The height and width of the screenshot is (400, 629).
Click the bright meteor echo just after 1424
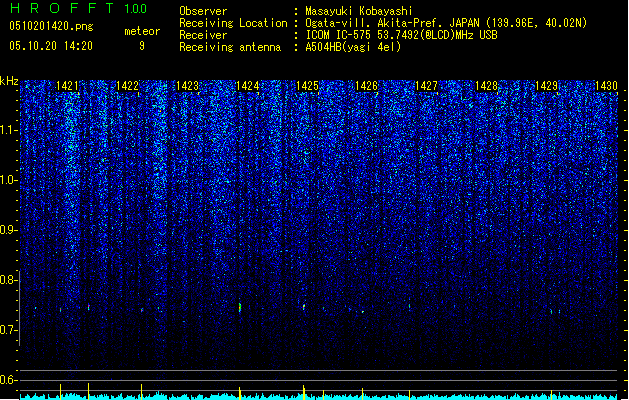click(240, 308)
